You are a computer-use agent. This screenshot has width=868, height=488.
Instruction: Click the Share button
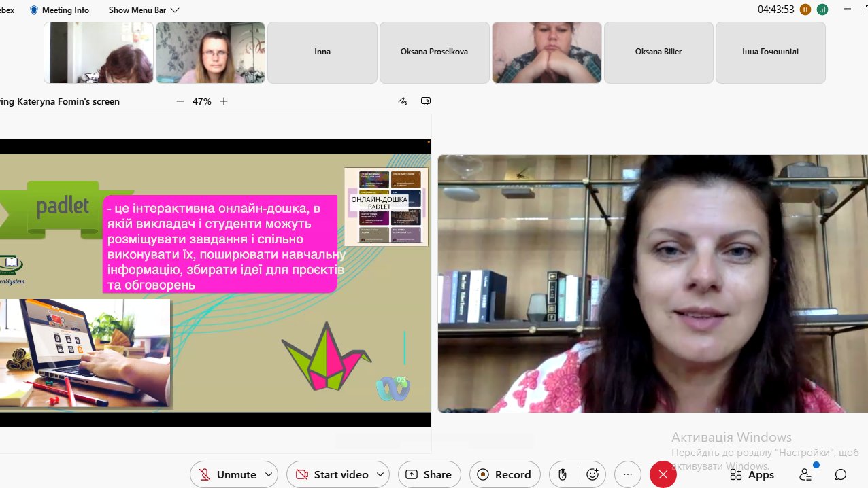[x=429, y=474]
